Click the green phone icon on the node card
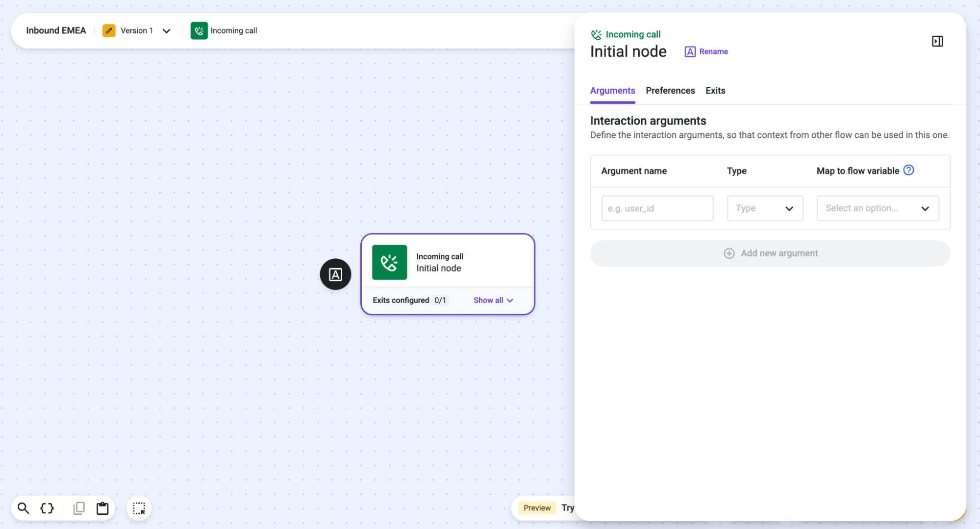This screenshot has height=529, width=980. click(x=389, y=262)
